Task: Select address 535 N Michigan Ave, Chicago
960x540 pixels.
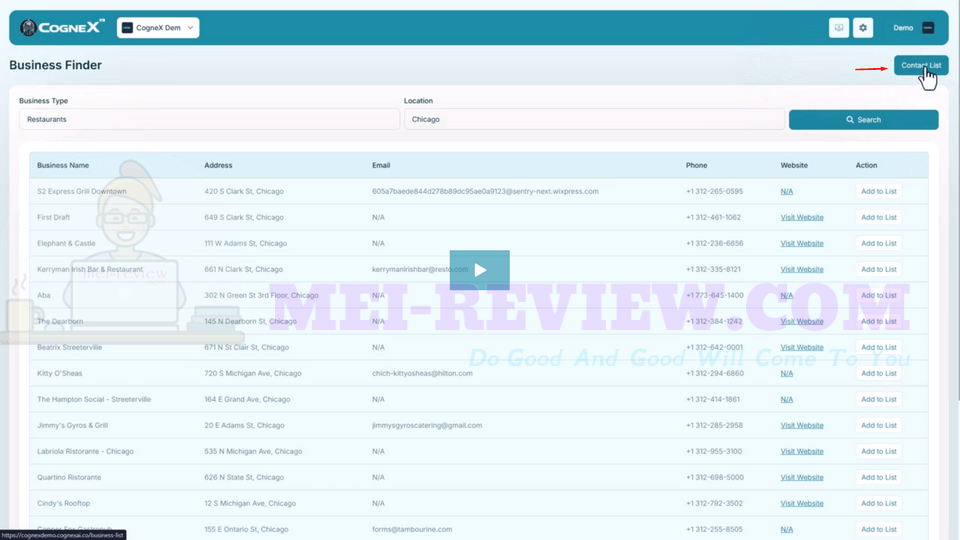Action: pyautogui.click(x=253, y=451)
